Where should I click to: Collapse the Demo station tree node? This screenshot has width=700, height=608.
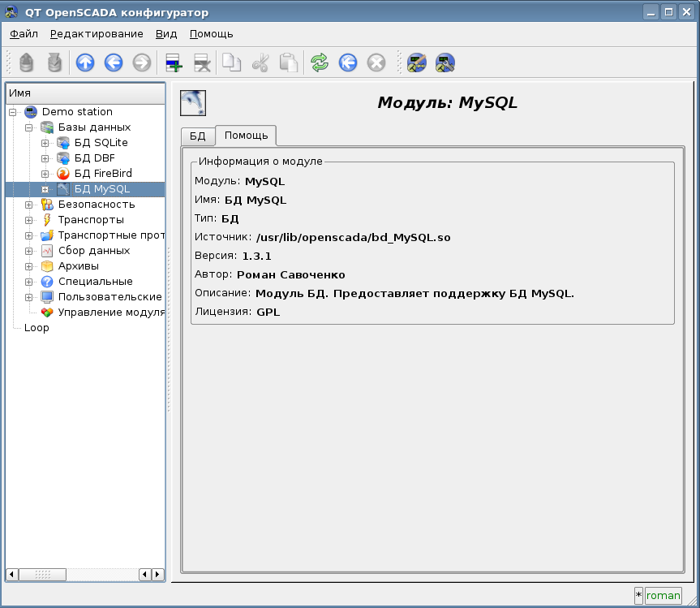click(12, 112)
